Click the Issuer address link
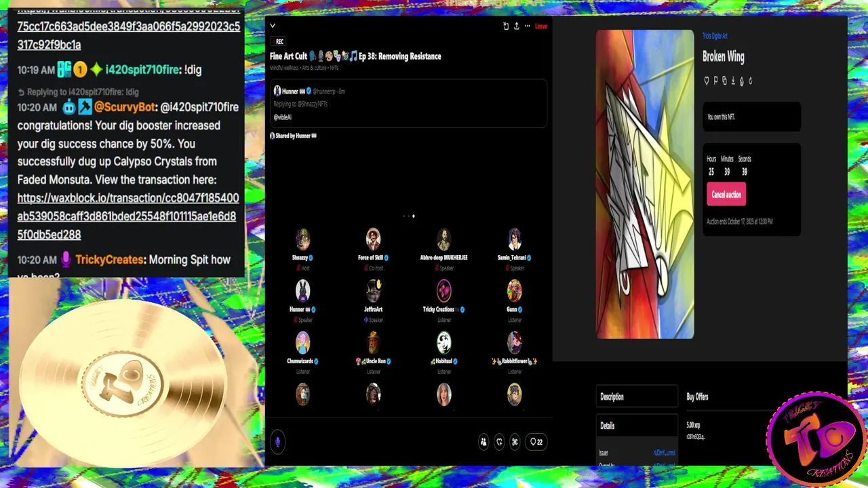The image size is (868, 488). [x=664, y=453]
